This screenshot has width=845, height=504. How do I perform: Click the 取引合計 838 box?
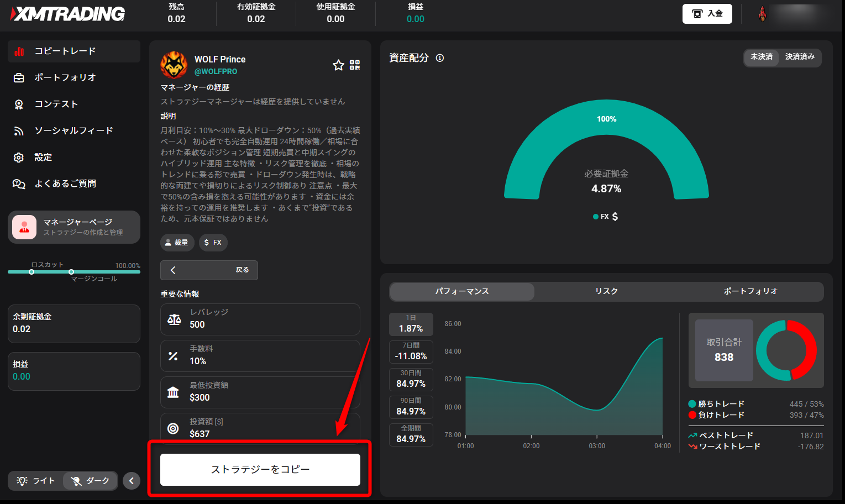coord(724,350)
